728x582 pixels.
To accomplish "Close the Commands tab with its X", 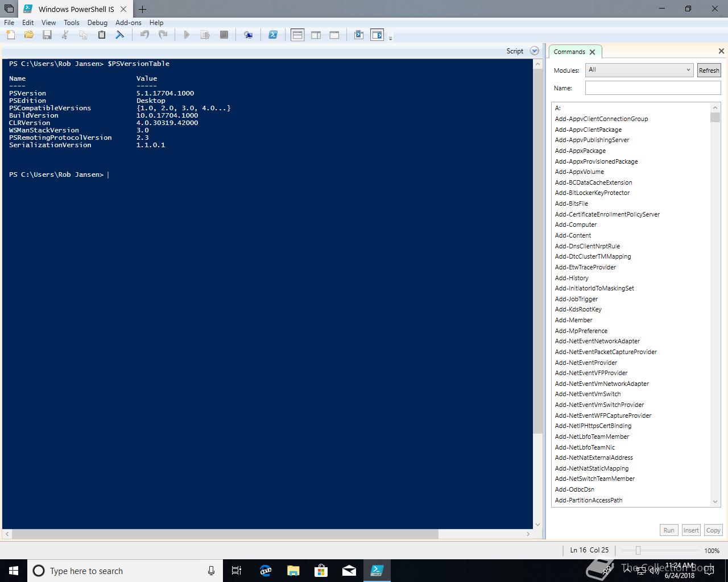I will (592, 52).
